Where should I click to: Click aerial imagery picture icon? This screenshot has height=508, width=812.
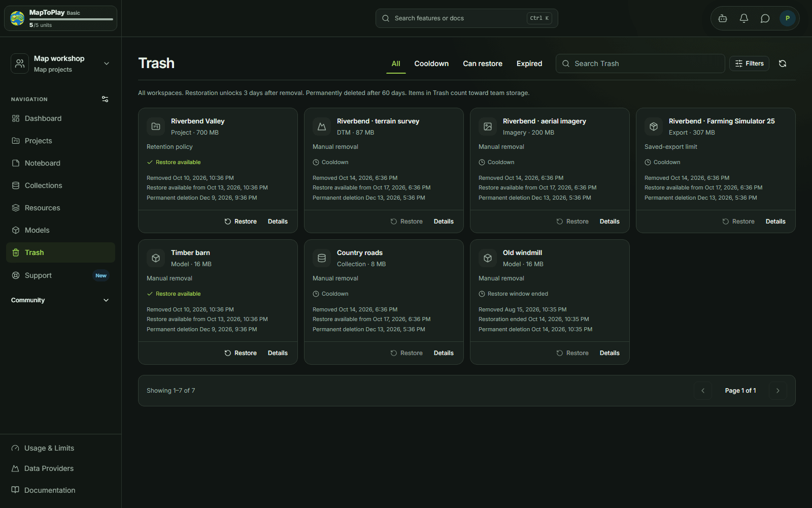coord(488,126)
